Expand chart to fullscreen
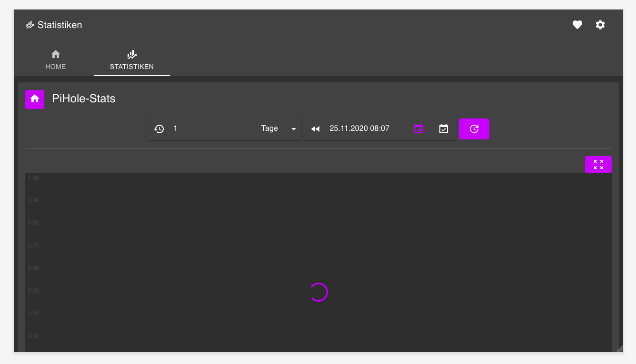Screen dimensions: 636x364 (598, 165)
